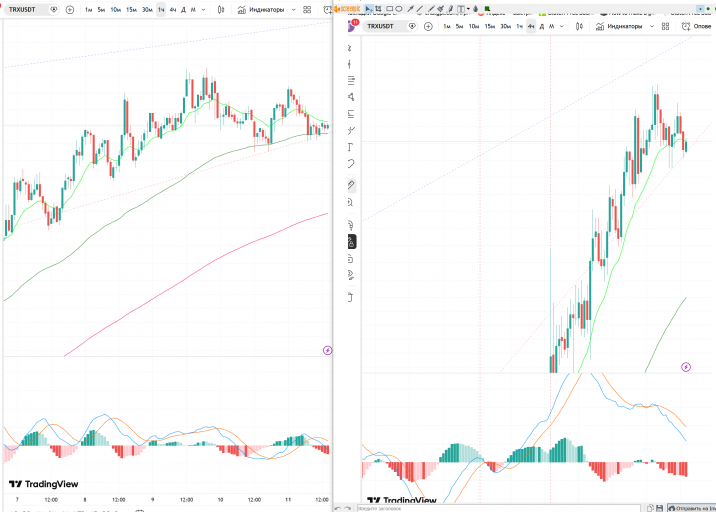Screen dimensions: 716x512
Task: Select the highlighter tool in screenshot toolbar
Action: point(450,9)
